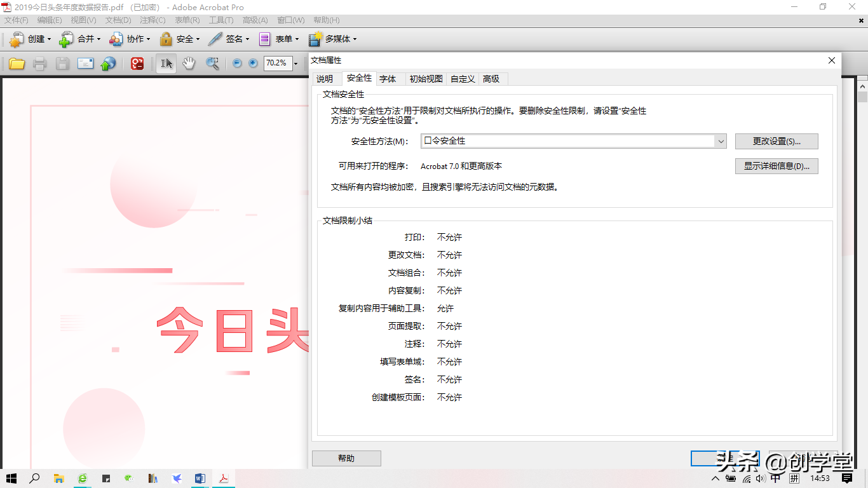Click the 帮助 button in dialog

[x=346, y=458]
